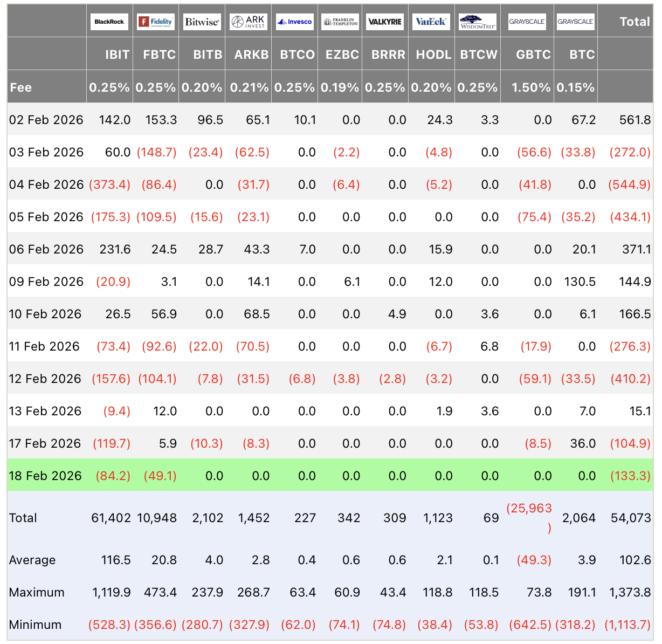Click the BlackRock logo in header
The width and height of the screenshot is (662, 644).
pyautogui.click(x=109, y=22)
